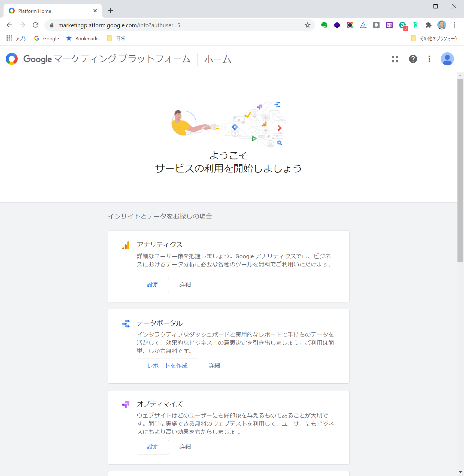Click the dark blue layered extension icon
This screenshot has width=464, height=476.
click(337, 25)
